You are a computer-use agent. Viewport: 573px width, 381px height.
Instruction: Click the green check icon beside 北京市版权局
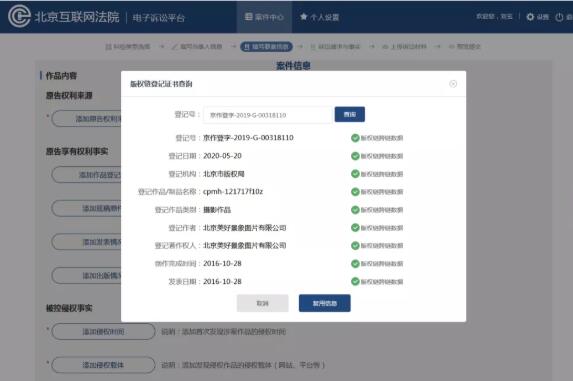pos(355,174)
